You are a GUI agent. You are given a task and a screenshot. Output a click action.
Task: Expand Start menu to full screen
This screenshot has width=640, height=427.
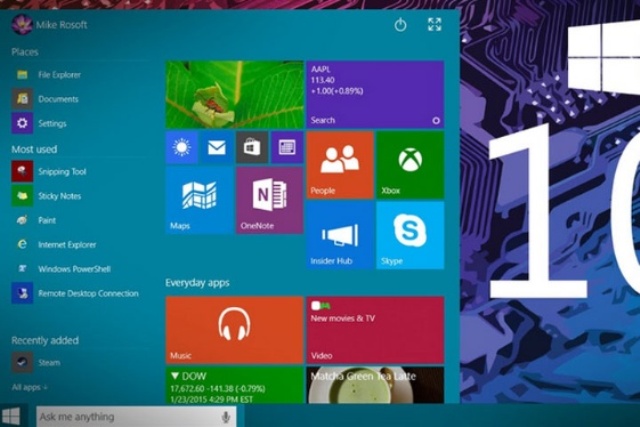tap(434, 25)
